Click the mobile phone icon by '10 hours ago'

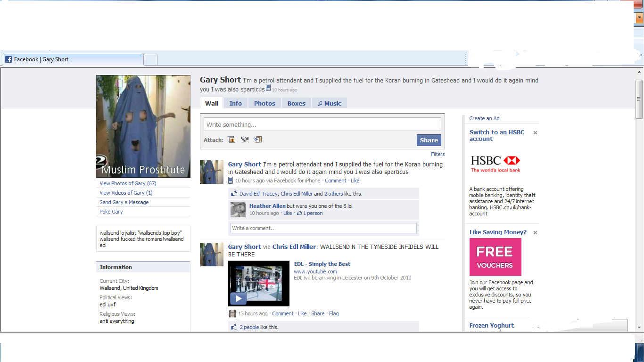click(231, 181)
